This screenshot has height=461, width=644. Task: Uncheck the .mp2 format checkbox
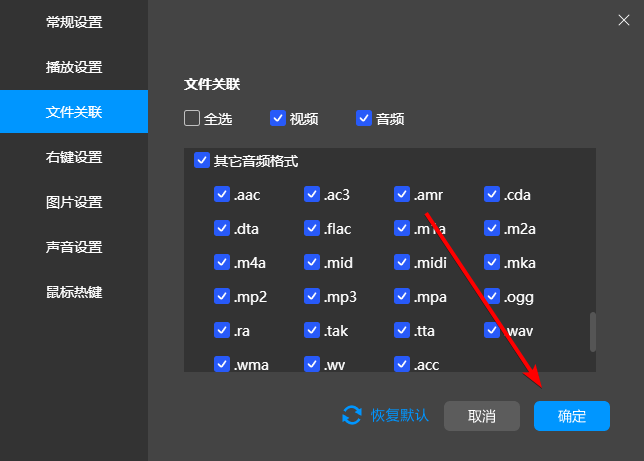click(x=222, y=297)
